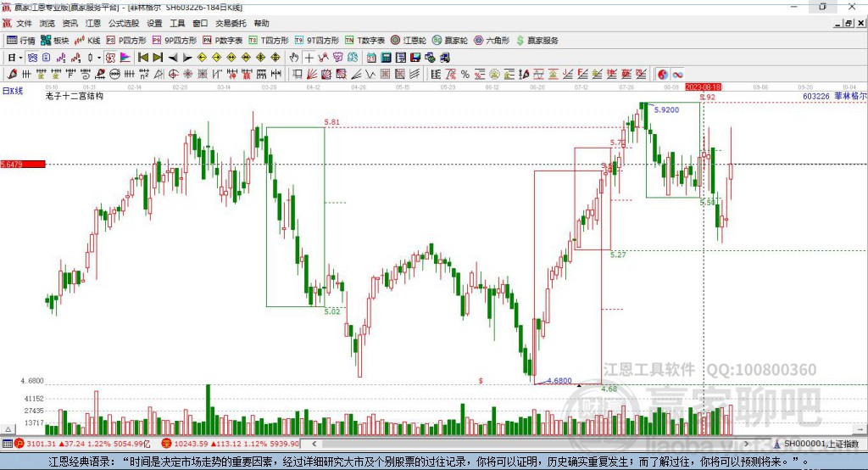Viewport: 868px width, 470px height.
Task: Click the blue infinity symbol icon
Action: click(x=677, y=75)
